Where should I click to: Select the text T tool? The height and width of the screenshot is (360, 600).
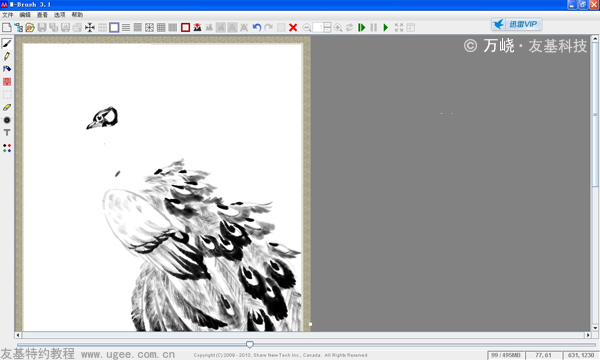click(x=7, y=132)
